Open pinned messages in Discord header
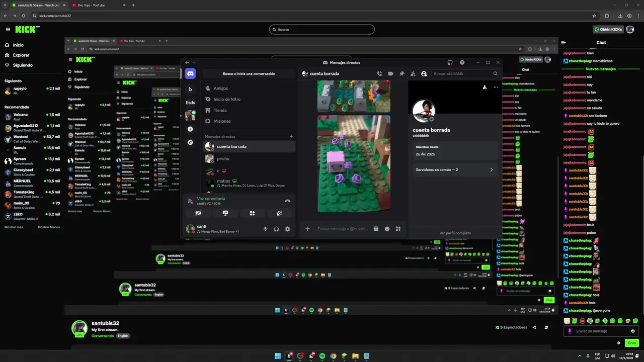The image size is (644, 362). 401,73
